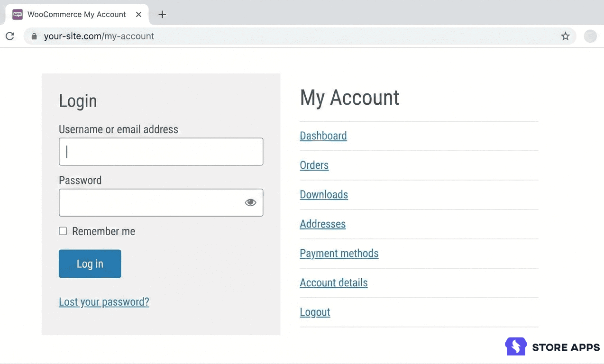View saved Addresses

click(322, 224)
